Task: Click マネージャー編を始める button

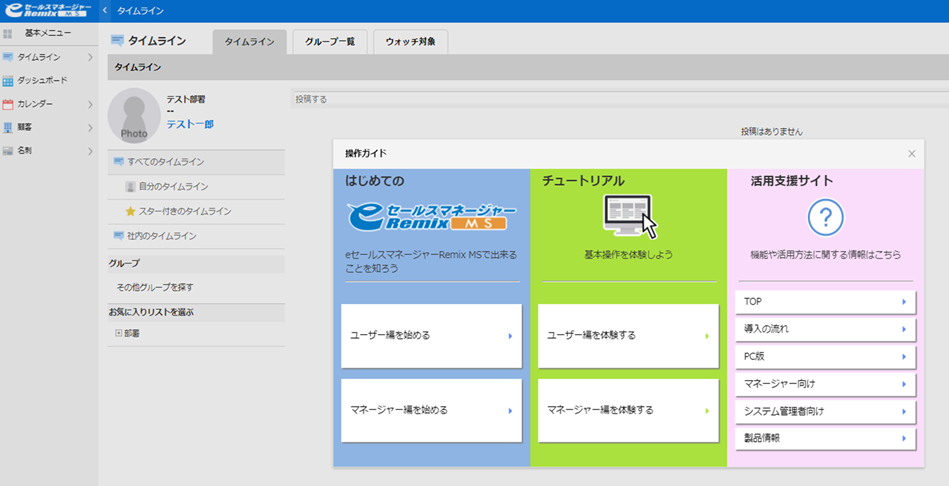Action: [x=432, y=410]
